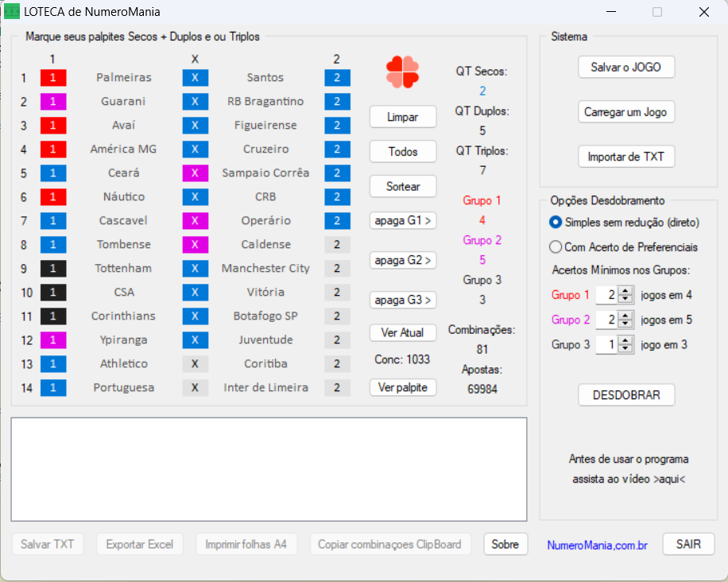Toggle the 1 pick for Corinthians

pos(53,316)
